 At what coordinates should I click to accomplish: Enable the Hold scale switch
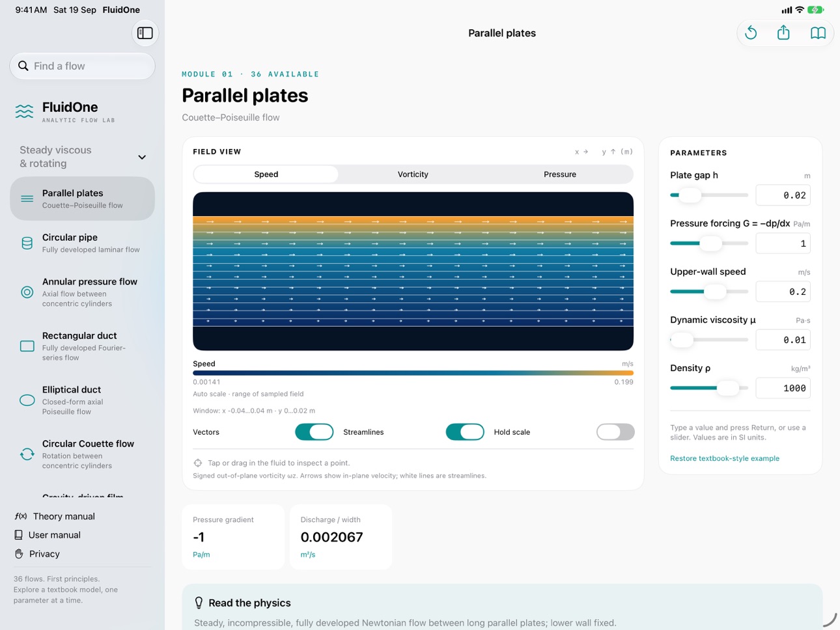[x=615, y=432]
